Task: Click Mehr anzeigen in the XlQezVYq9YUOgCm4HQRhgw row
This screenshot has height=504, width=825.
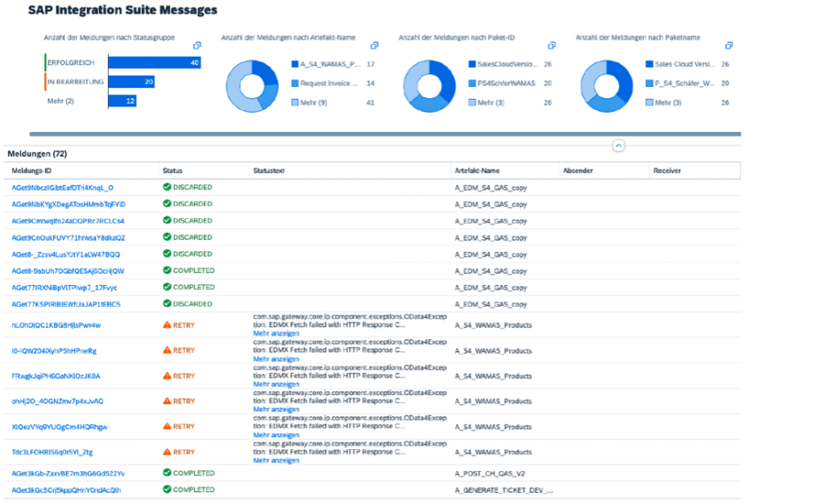Action: (x=276, y=435)
